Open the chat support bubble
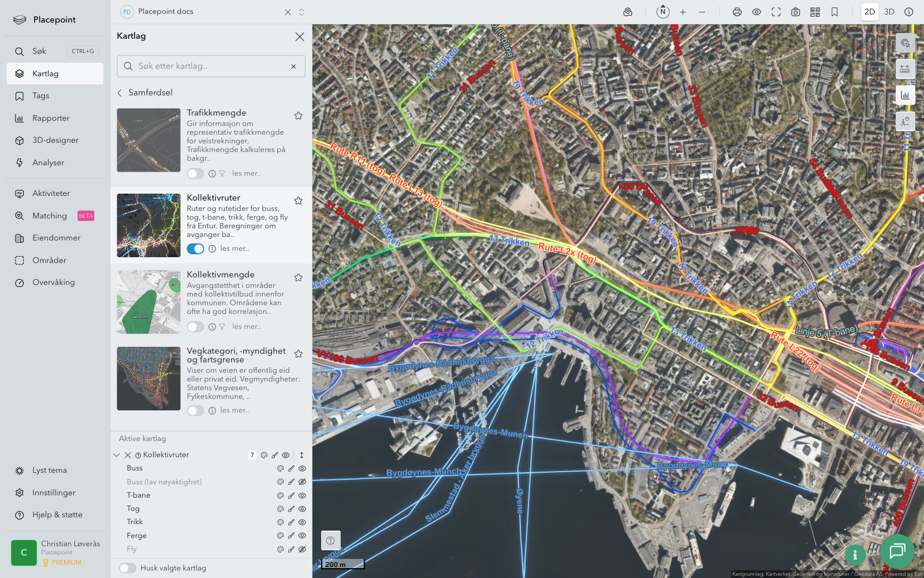924x578 pixels. click(x=897, y=551)
